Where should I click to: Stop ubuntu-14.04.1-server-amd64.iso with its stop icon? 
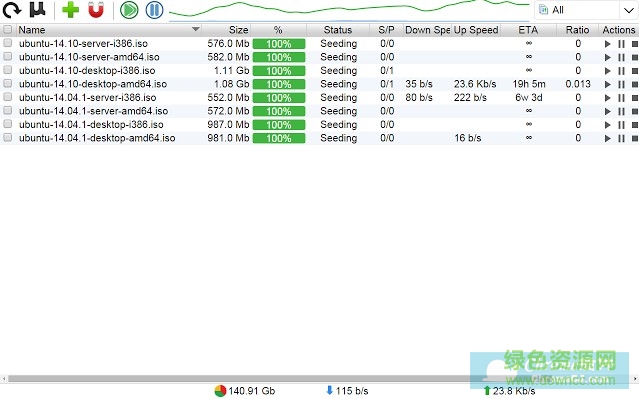tap(635, 111)
